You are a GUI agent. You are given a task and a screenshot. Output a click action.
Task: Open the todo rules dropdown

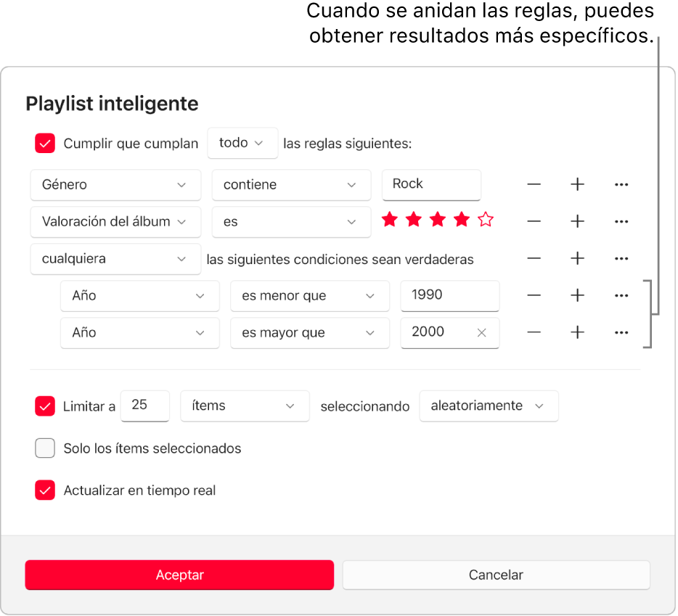click(x=242, y=143)
